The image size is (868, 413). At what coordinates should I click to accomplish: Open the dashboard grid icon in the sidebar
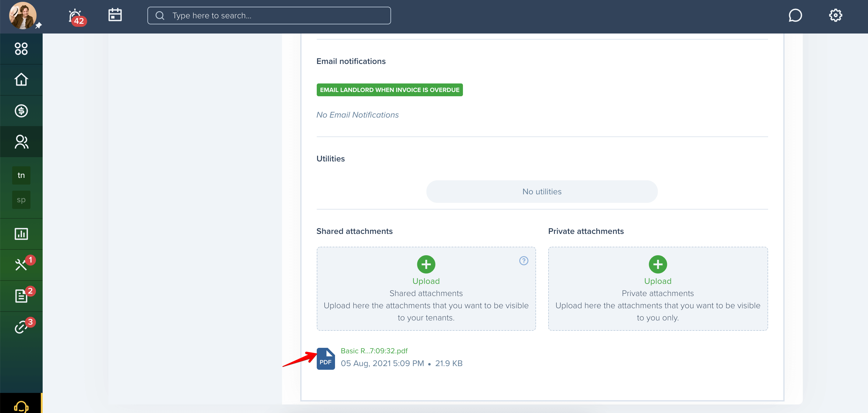click(x=21, y=49)
